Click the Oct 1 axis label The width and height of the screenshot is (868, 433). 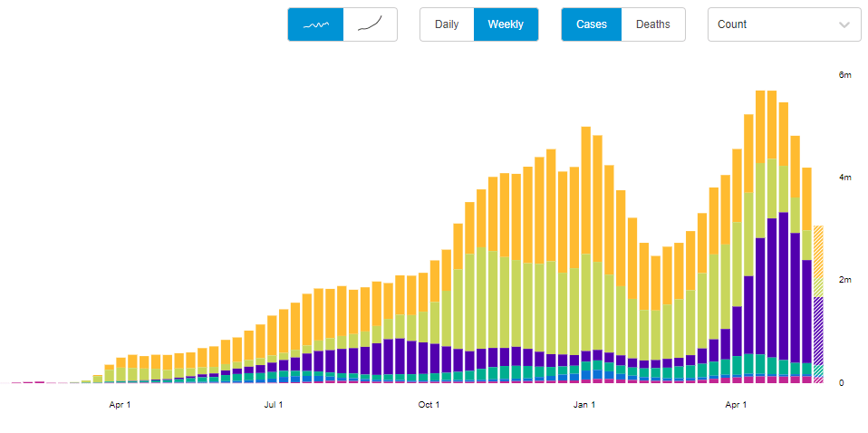[x=429, y=405]
